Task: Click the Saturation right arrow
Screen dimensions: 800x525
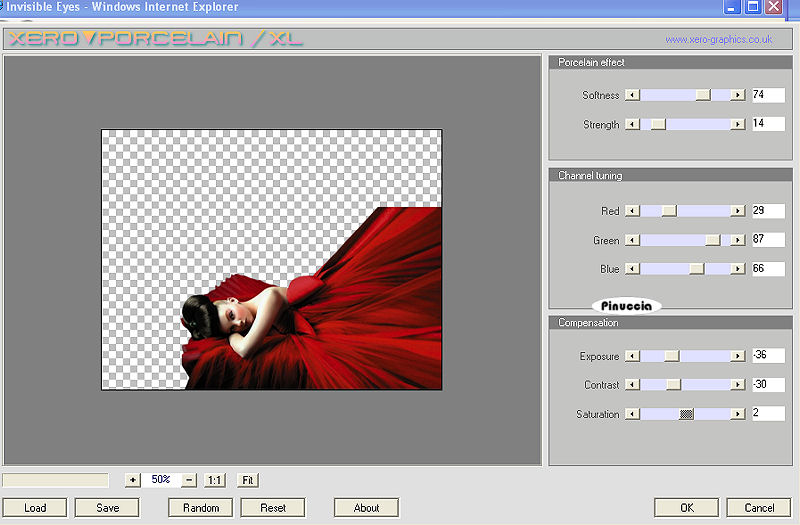Action: [737, 414]
